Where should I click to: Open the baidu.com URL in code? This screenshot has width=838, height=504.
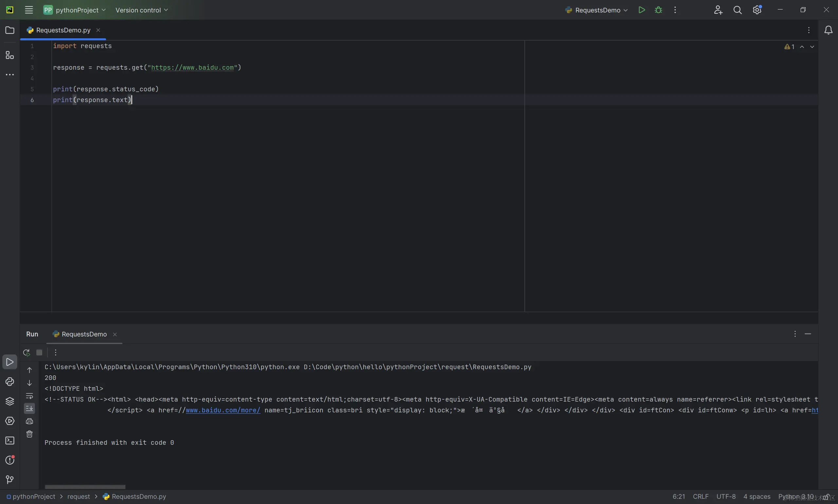point(192,67)
